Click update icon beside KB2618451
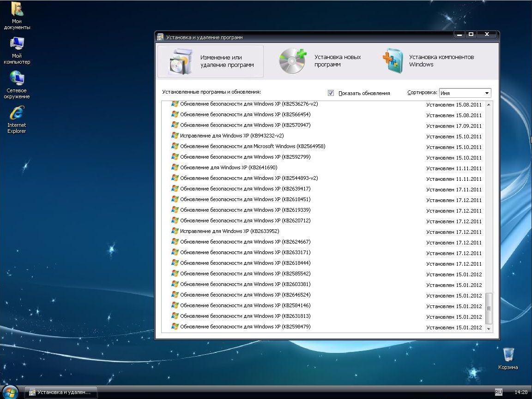The image size is (532, 399). click(175, 199)
